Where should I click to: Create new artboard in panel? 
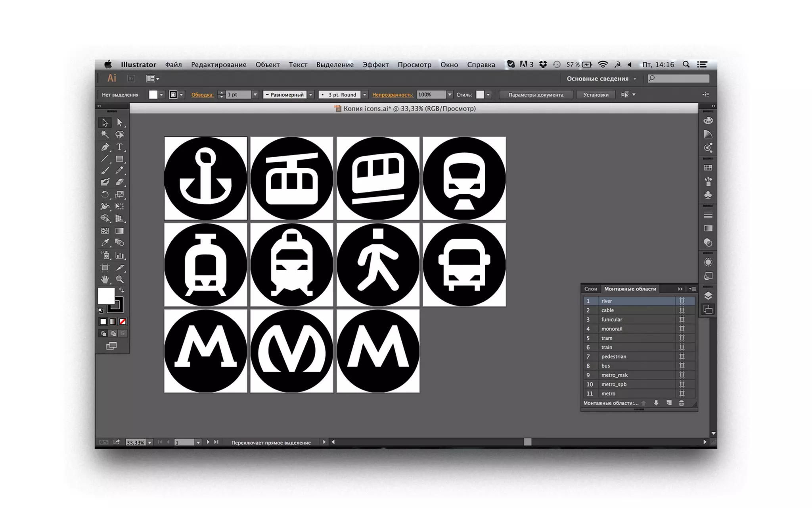coord(669,403)
